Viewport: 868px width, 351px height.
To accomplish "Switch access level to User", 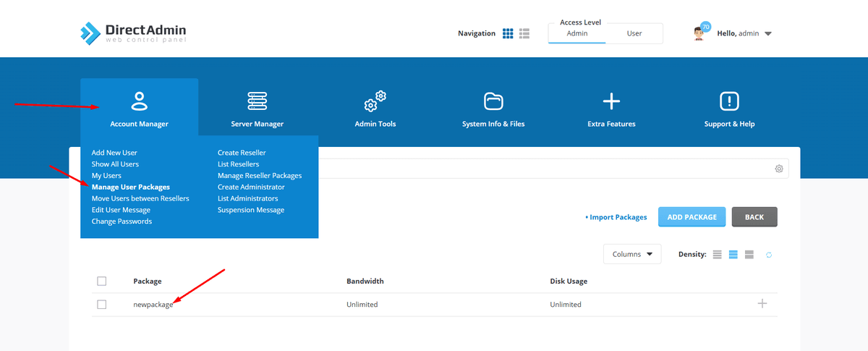I will 634,33.
